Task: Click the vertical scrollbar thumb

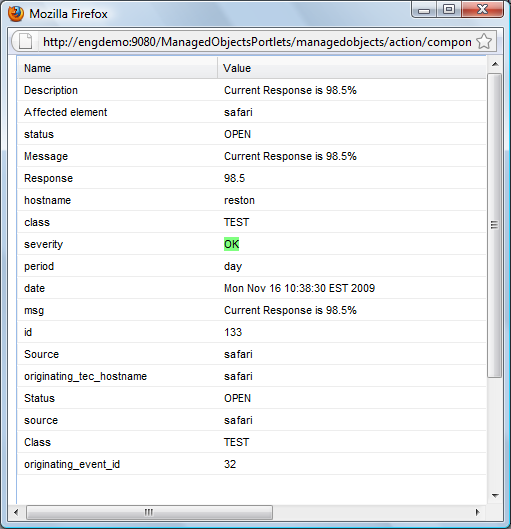Action: click(x=494, y=225)
